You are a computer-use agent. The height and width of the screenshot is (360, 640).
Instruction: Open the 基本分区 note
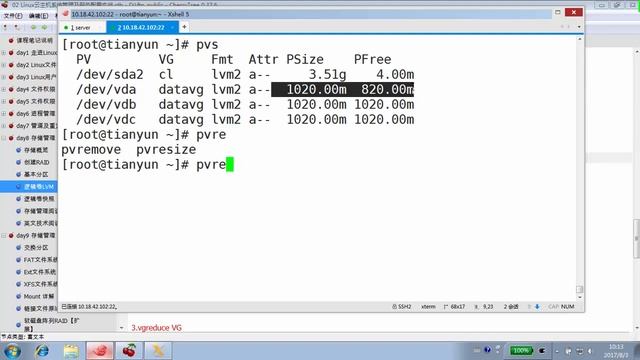(36, 174)
